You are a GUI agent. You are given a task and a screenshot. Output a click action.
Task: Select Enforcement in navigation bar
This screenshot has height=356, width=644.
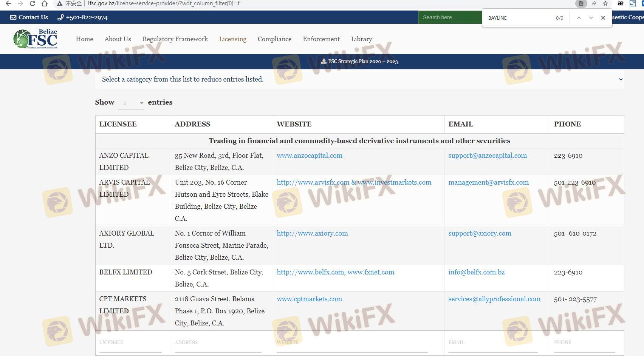pyautogui.click(x=321, y=39)
